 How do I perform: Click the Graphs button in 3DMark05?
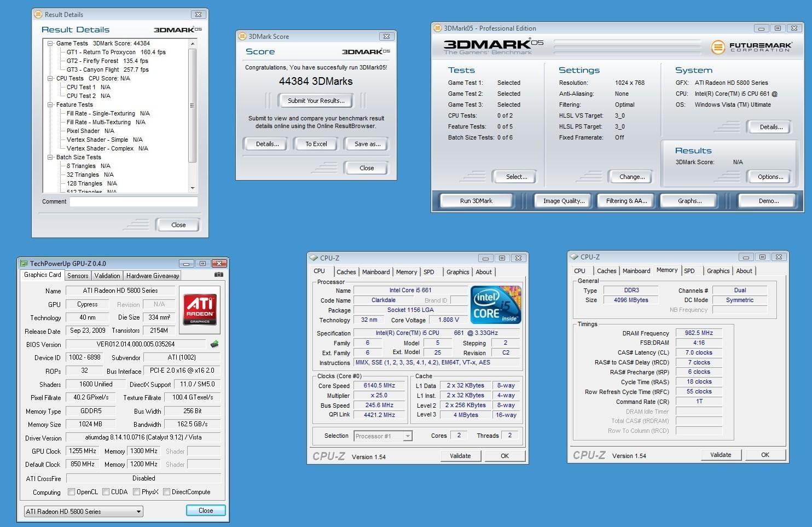pos(689,201)
